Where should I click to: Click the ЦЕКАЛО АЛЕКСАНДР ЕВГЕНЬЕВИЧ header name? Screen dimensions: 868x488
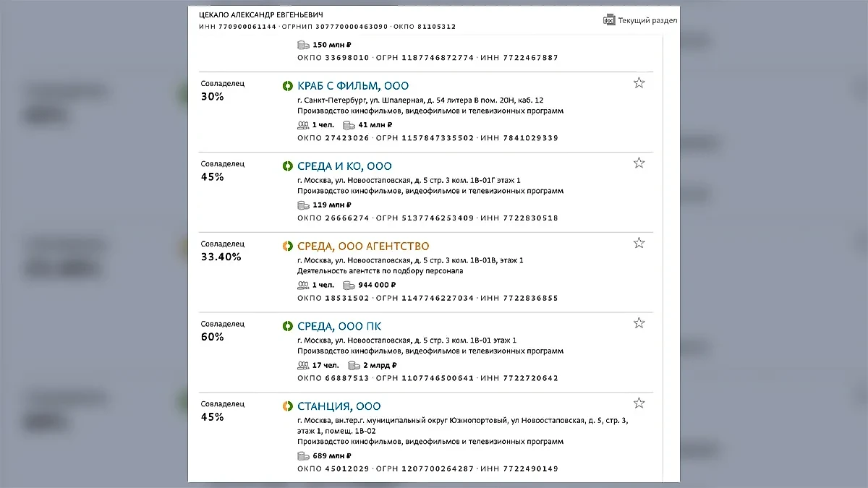tap(260, 14)
